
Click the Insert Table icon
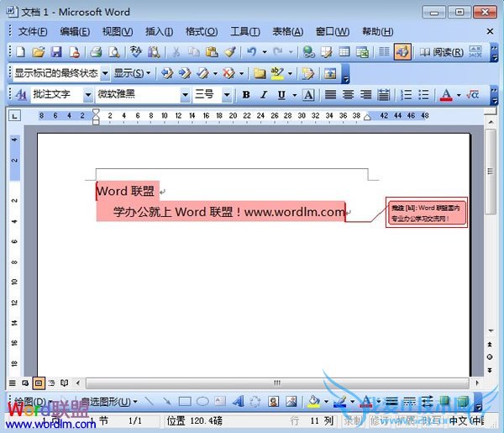click(x=344, y=51)
